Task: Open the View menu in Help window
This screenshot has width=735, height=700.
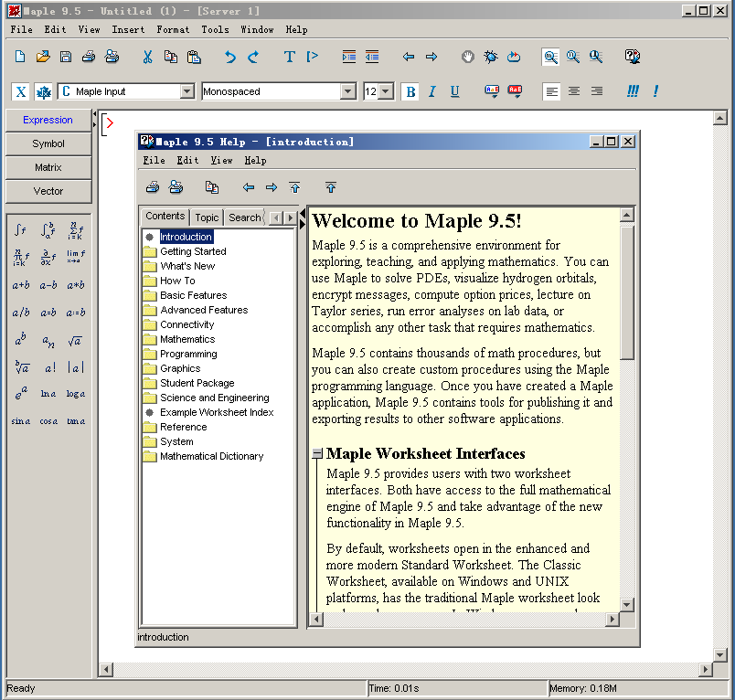Action: click(221, 160)
